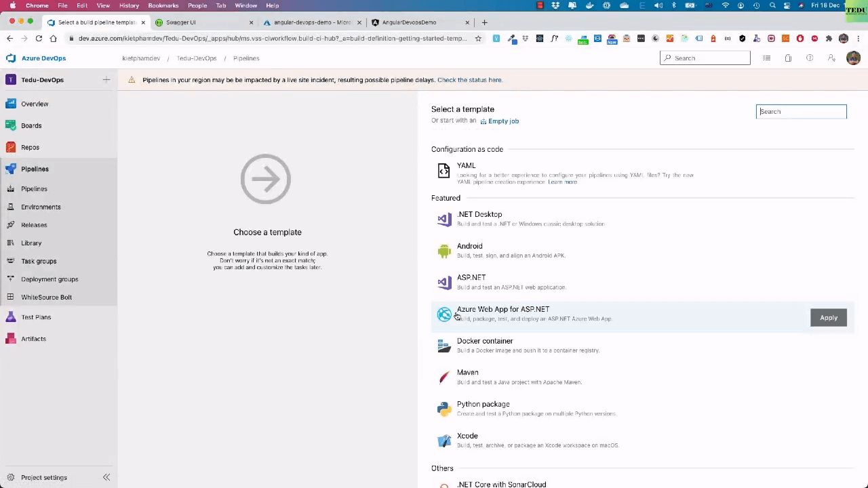Open Project settings
Image resolution: width=868 pixels, height=488 pixels.
43,477
